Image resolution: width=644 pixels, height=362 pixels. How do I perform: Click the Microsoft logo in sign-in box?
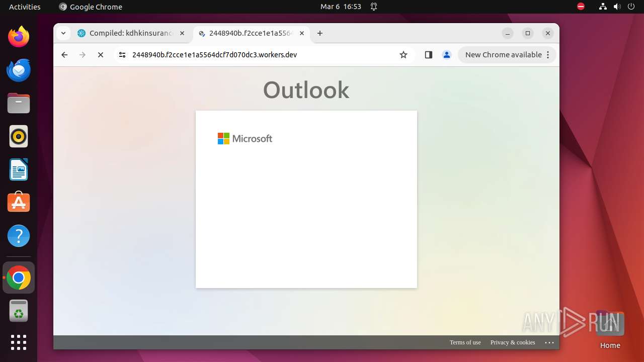click(x=245, y=139)
